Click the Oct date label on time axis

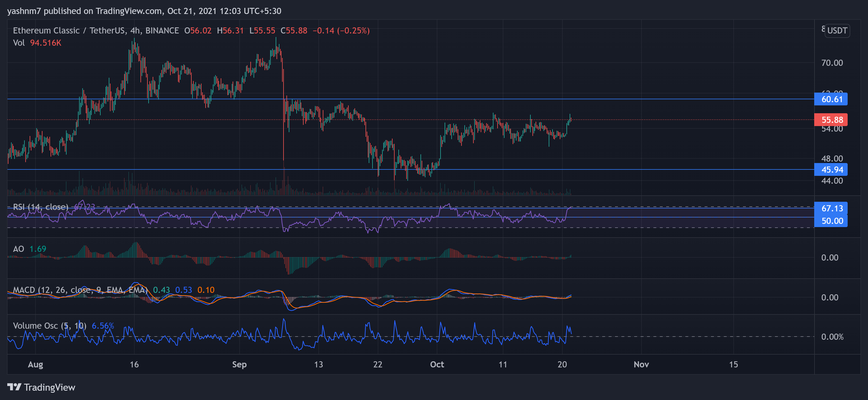click(x=437, y=364)
